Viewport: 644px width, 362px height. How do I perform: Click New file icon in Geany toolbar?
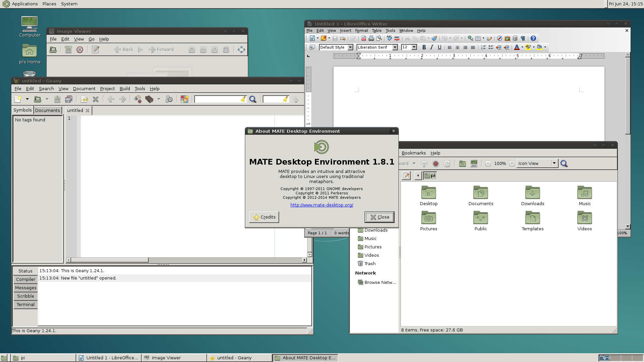(x=18, y=99)
